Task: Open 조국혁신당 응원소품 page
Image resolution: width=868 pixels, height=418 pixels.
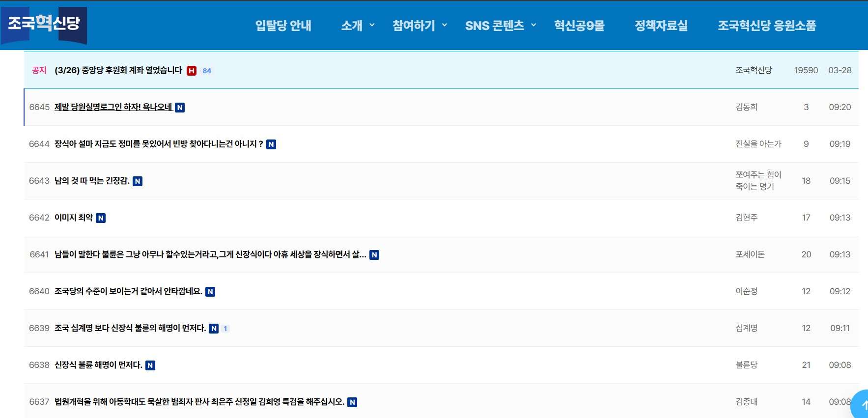Action: point(766,26)
